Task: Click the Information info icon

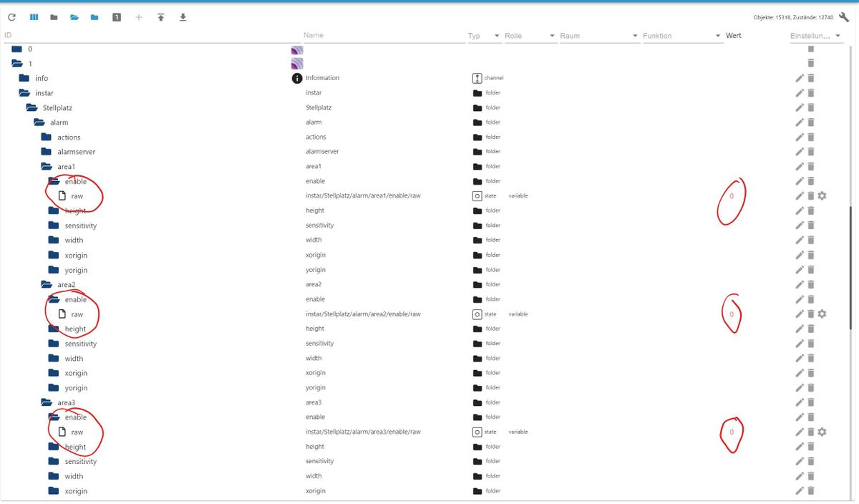Action: tap(297, 78)
